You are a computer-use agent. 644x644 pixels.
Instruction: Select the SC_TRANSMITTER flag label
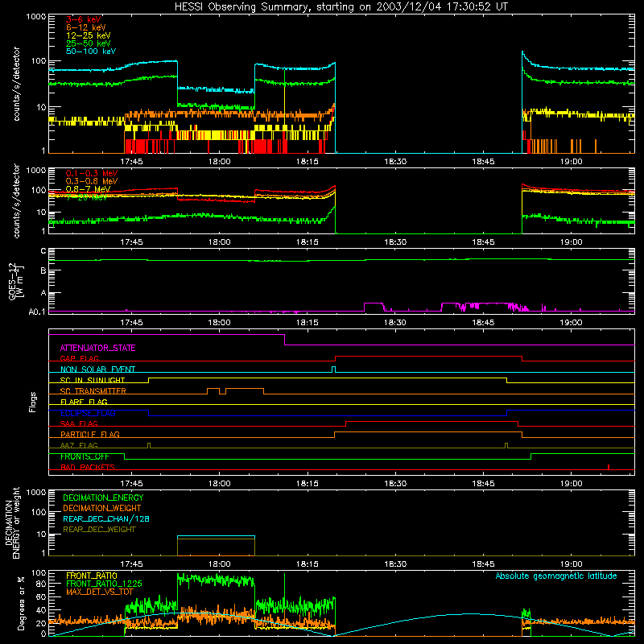93,391
